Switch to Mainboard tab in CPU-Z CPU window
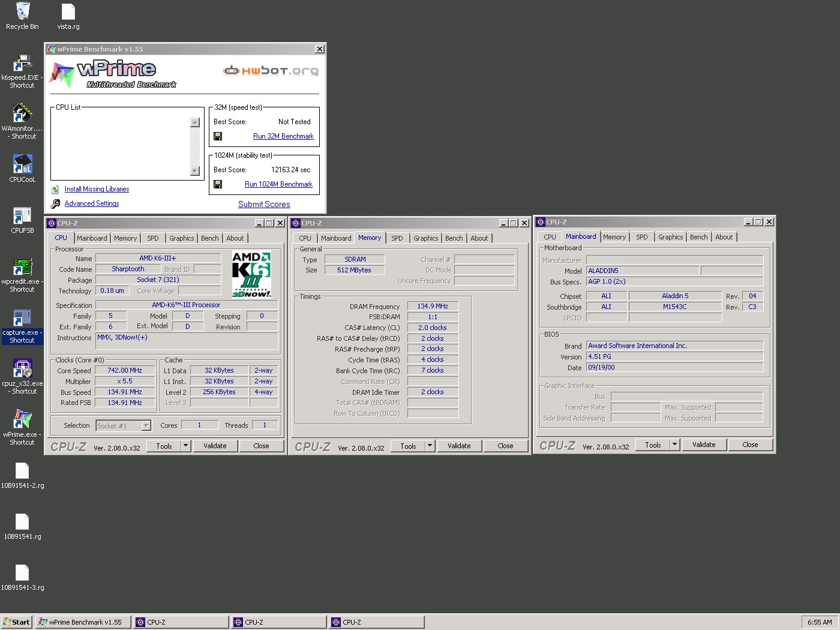 click(x=92, y=238)
